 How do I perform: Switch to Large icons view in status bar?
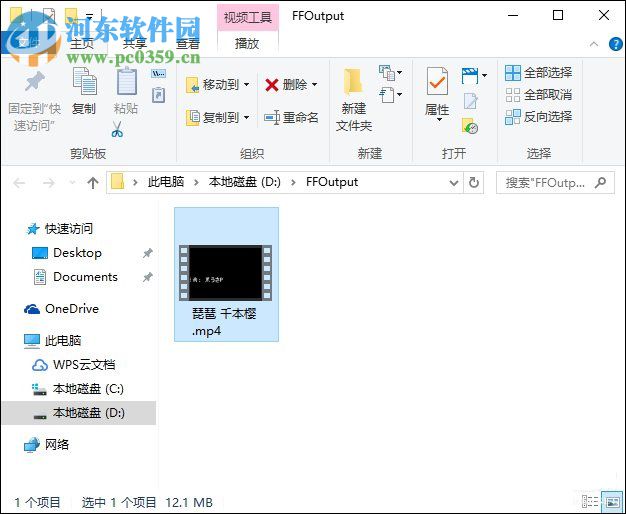[x=612, y=502]
